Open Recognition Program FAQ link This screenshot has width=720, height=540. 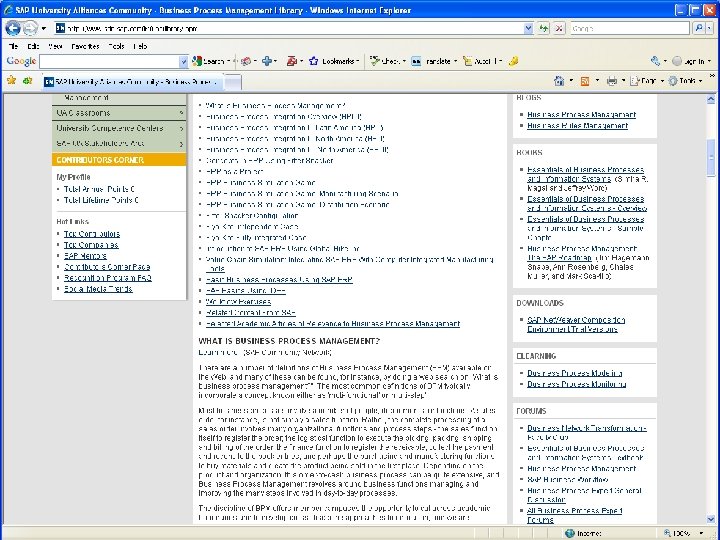(x=108, y=278)
